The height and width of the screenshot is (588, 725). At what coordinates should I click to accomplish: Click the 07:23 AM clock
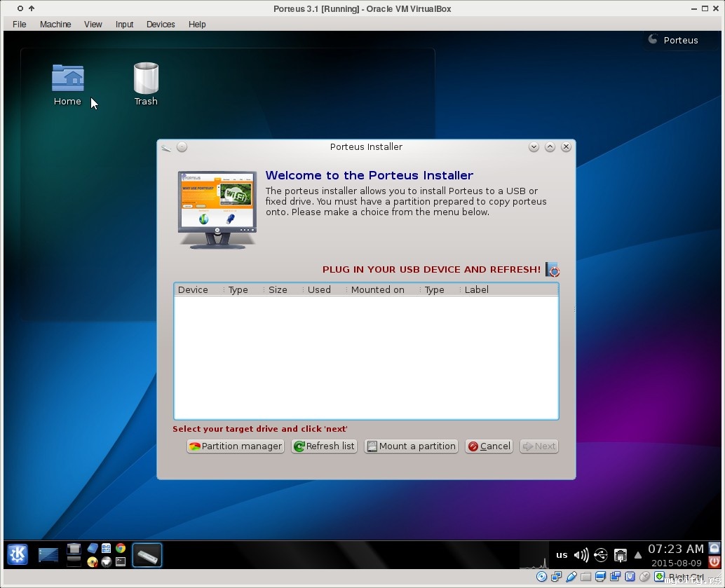pos(675,549)
